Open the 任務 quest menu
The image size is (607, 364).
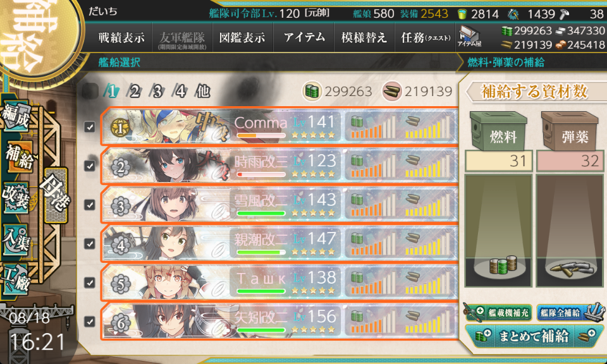coord(426,37)
